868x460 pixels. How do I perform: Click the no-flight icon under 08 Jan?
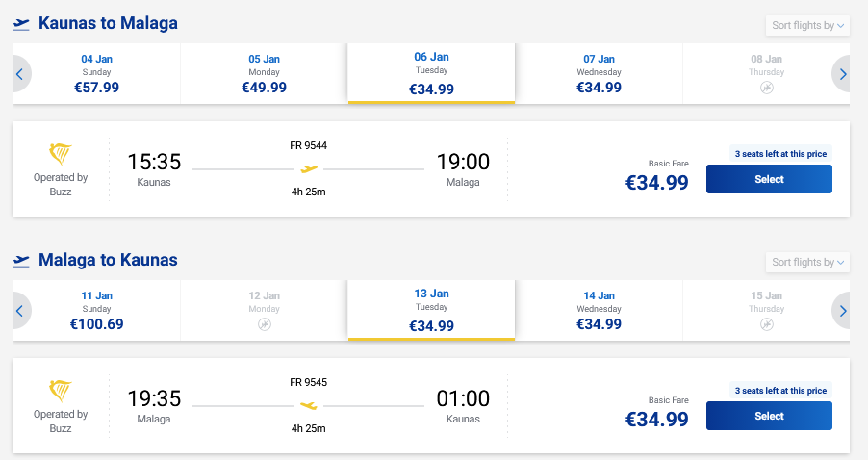point(767,88)
